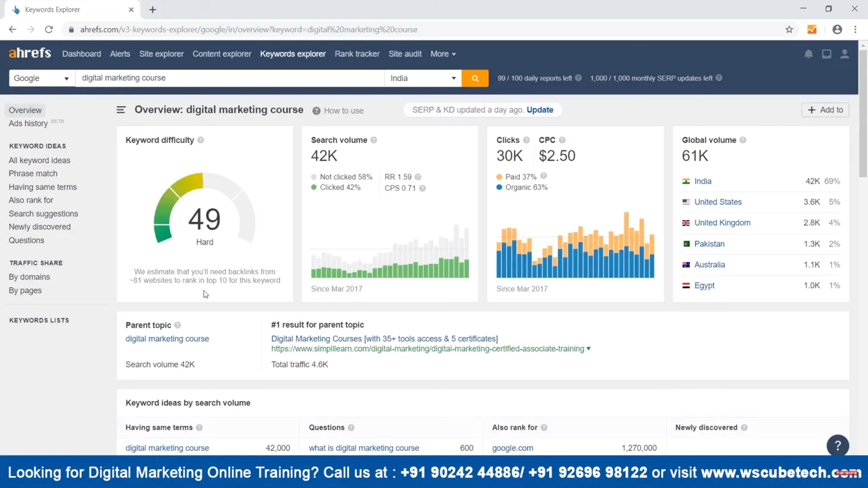This screenshot has height=488, width=868.
Task: Open the Google search engine dropdown
Action: pos(42,78)
